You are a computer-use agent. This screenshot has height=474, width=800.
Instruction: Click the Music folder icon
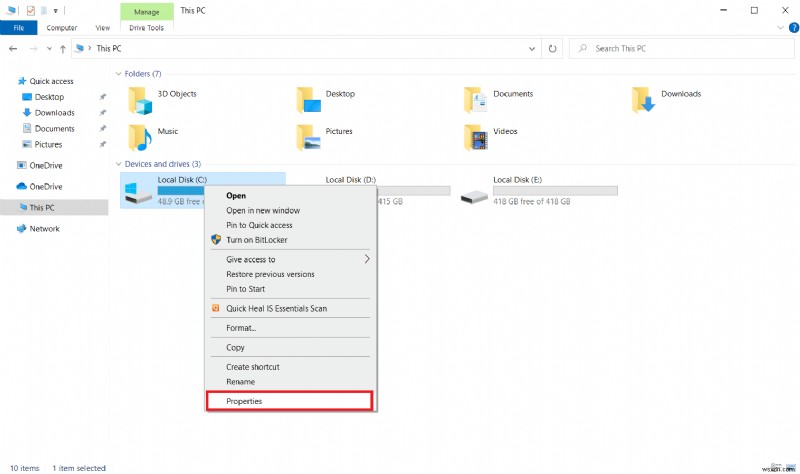pyautogui.click(x=140, y=138)
